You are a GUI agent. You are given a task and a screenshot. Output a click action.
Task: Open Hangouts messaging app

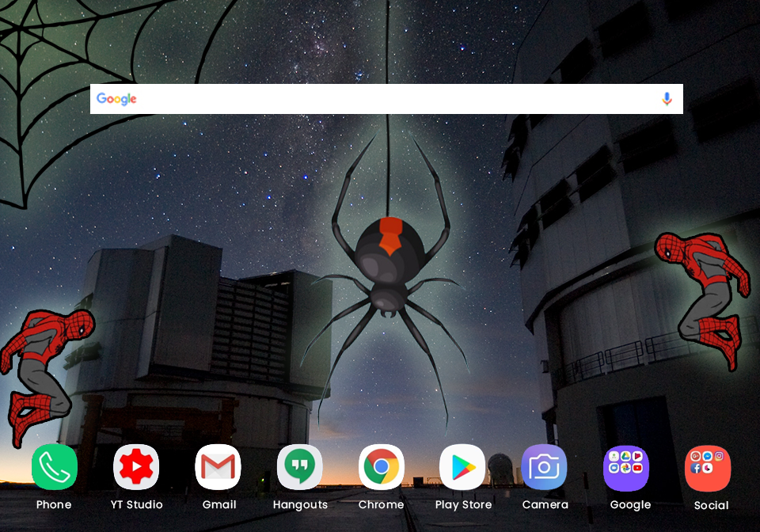(299, 466)
